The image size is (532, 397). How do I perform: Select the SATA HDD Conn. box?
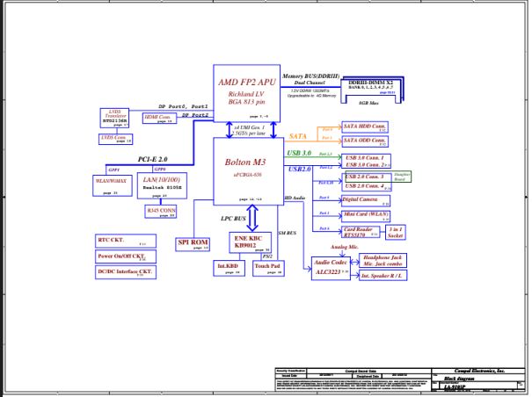(365, 126)
